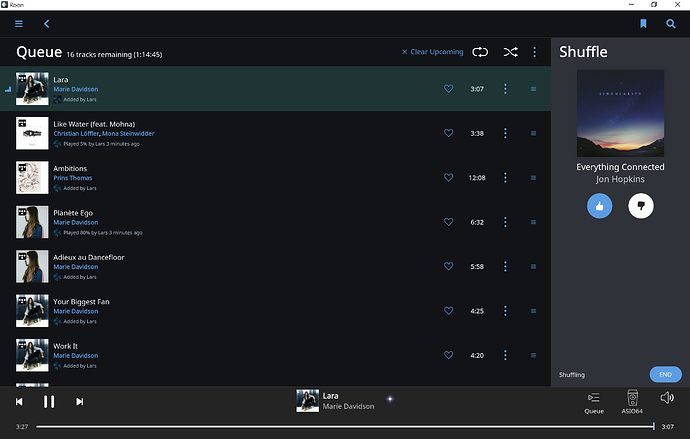Screen dimensions: 690x439
Task: Click reorder handle for Your Biggest Fan
Action: [x=533, y=311]
